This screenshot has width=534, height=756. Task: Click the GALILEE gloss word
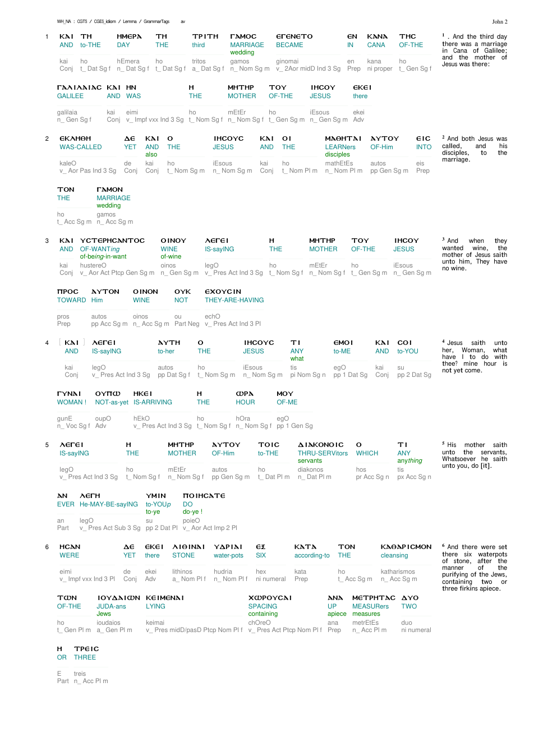coord(70,96)
